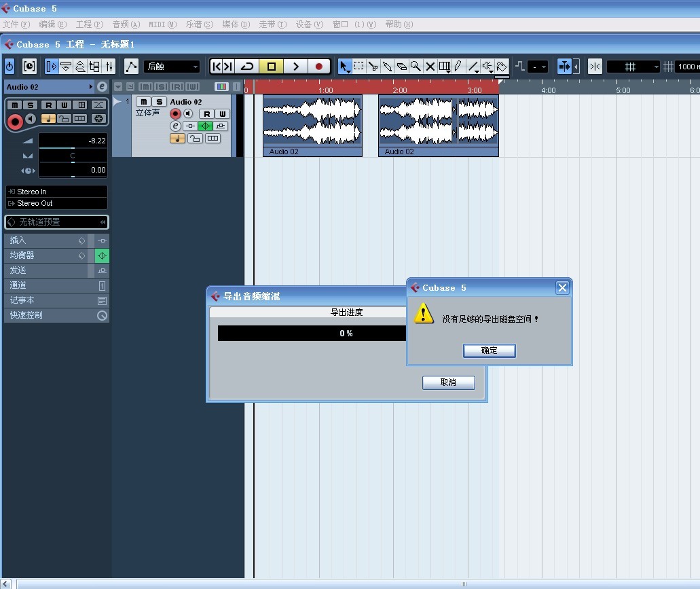
Task: Select the Eraser tool
Action: 402,66
